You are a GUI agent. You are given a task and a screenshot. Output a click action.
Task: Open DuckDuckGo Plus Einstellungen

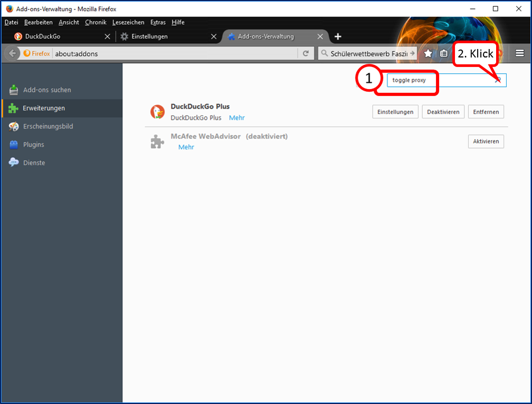(x=395, y=112)
